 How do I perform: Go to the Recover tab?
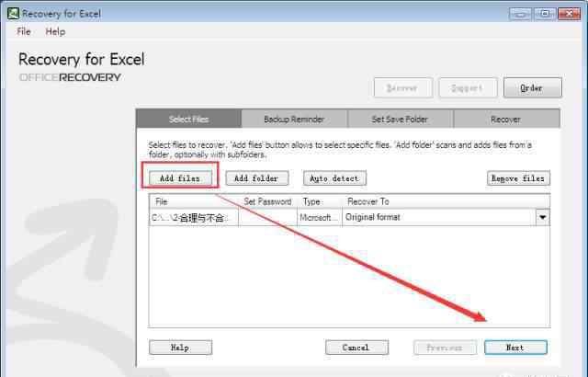coord(506,120)
